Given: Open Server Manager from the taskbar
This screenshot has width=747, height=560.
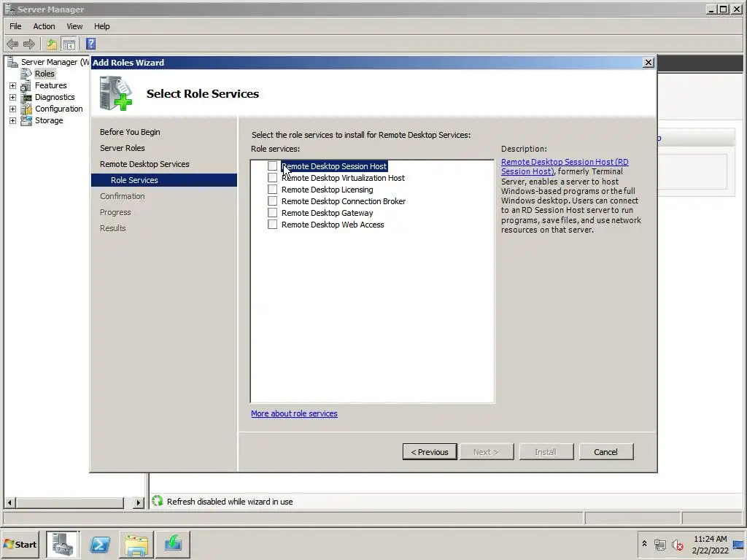Looking at the screenshot, I should (x=63, y=544).
